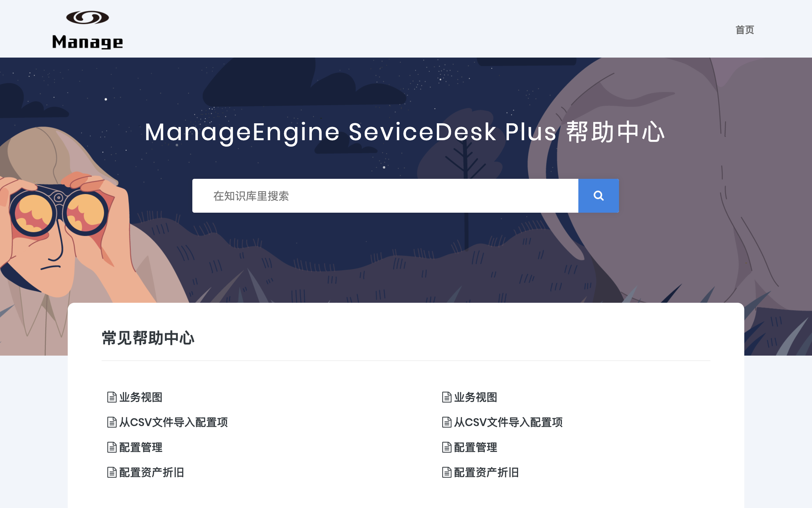Click the ManageEngine SeviceDesk Plus 帮助中心 title

405,132
